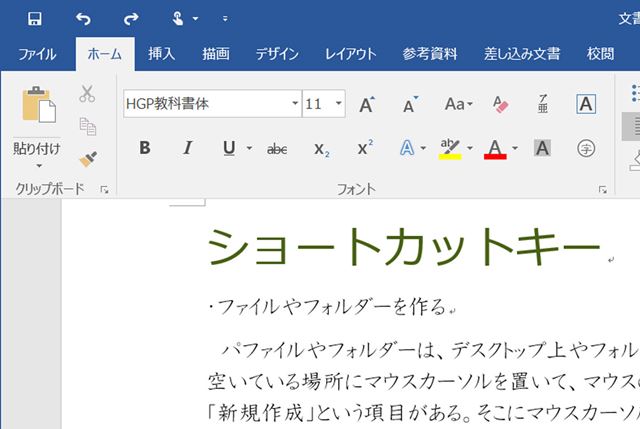Apply red font color

tap(495, 149)
